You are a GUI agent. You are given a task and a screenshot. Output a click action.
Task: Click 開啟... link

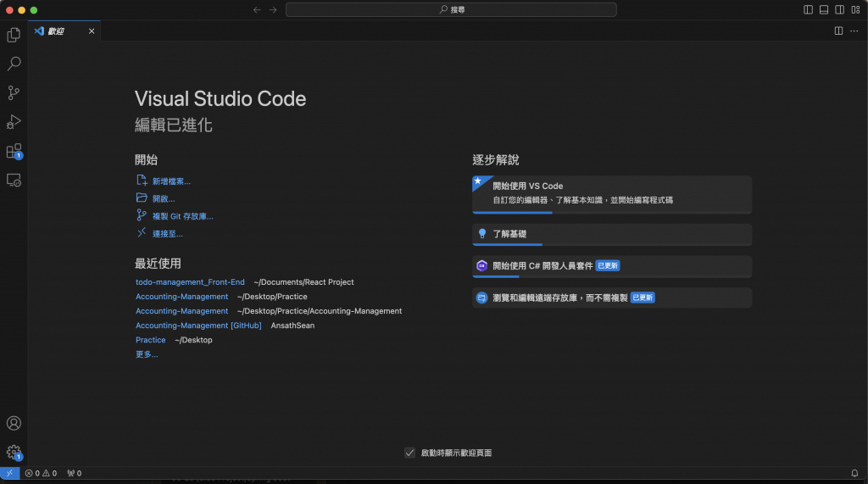tap(164, 198)
